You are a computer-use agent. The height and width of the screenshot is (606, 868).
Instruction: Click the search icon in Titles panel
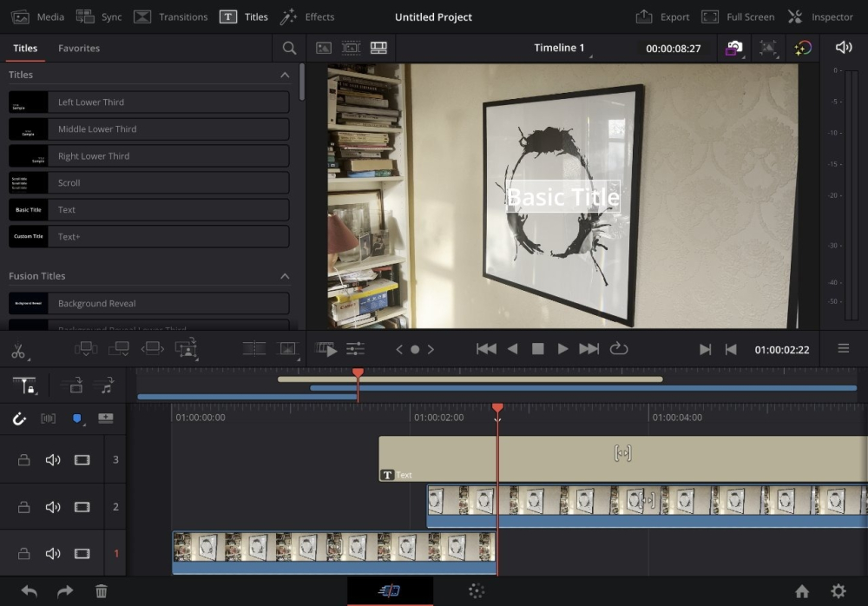(289, 49)
